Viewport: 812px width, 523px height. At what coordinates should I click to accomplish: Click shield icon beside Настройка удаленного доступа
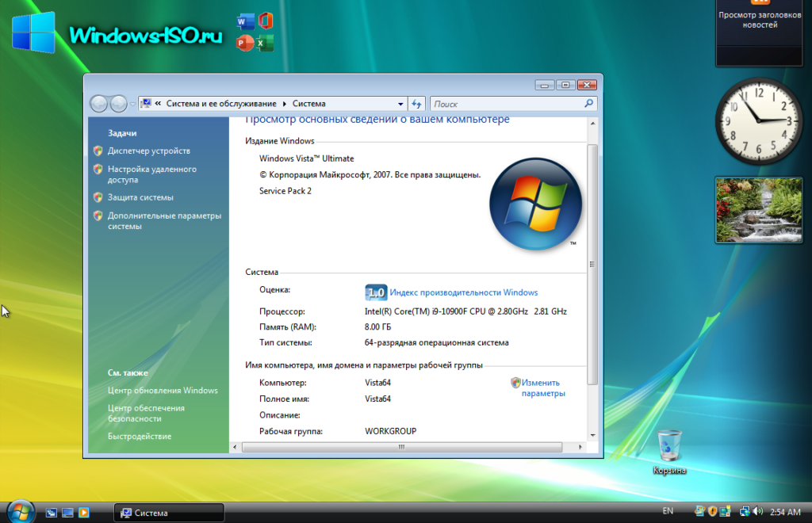[x=98, y=169]
